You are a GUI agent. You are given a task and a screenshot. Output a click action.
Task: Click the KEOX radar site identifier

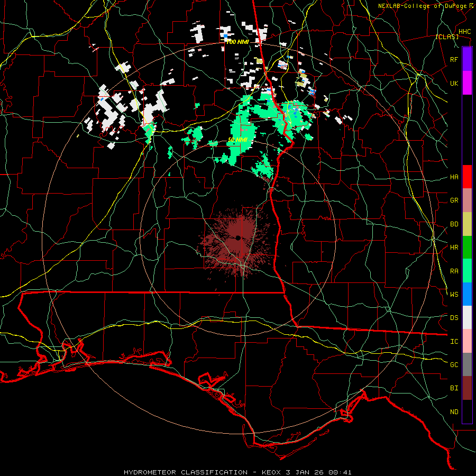coord(271,472)
